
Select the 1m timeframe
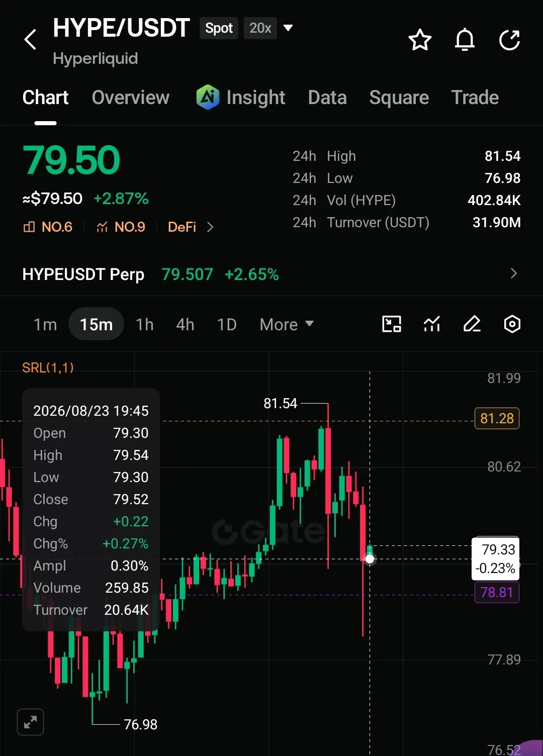pyautogui.click(x=45, y=325)
